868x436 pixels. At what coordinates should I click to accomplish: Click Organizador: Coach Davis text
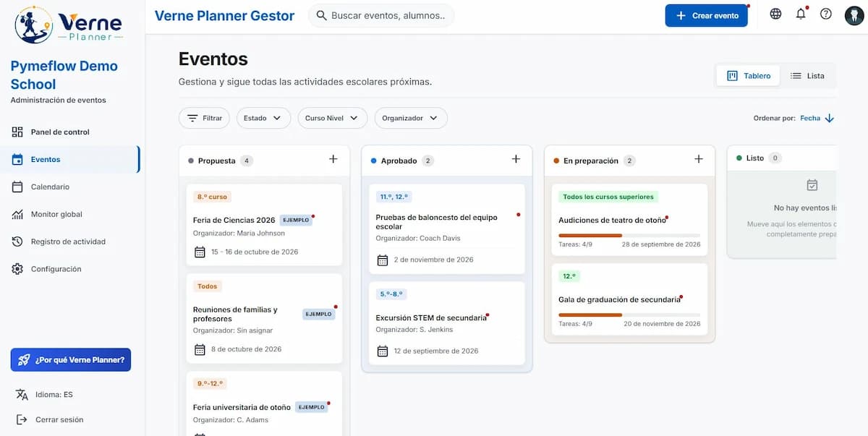pyautogui.click(x=418, y=238)
